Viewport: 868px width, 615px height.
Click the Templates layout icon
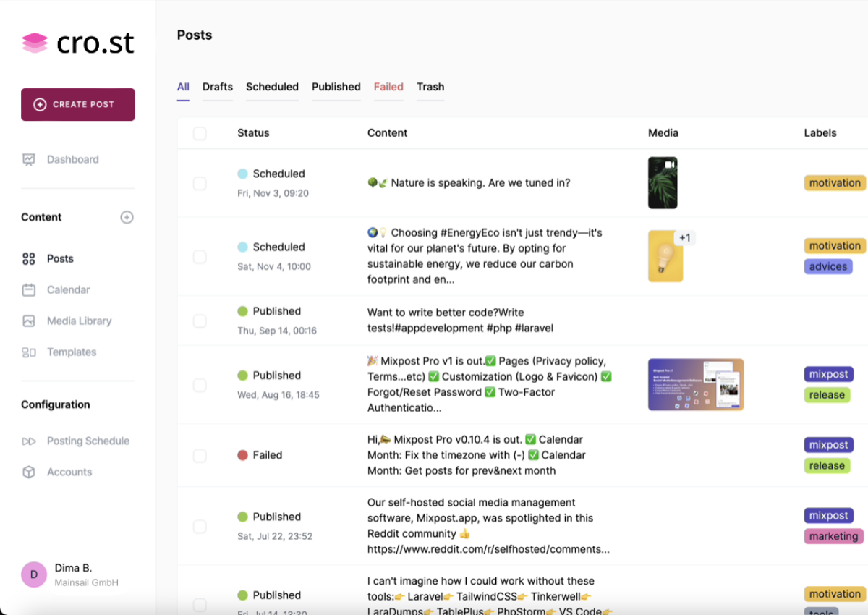(29, 352)
